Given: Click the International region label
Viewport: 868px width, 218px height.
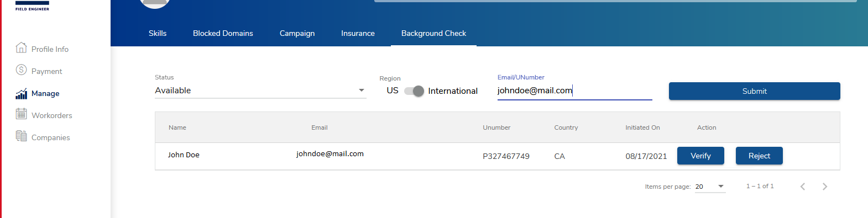Looking at the screenshot, I should [x=453, y=91].
